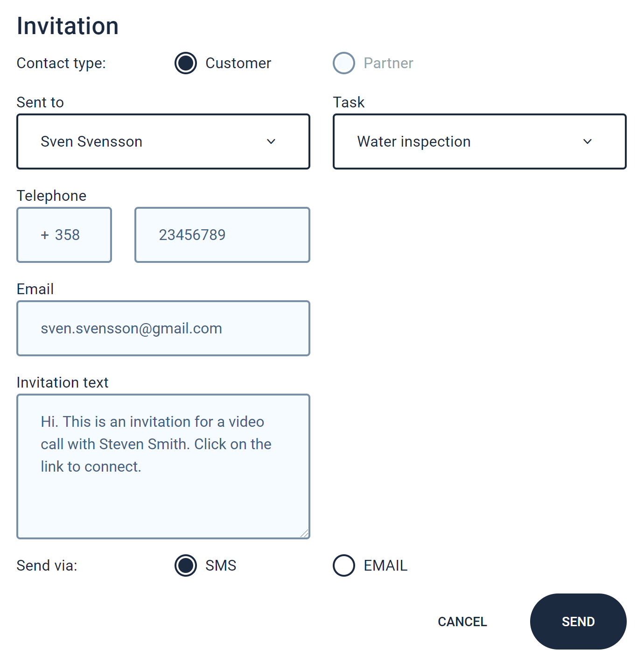Screen dimensions: 644x664
Task: Click the "Invitation text" field label
Action: (x=63, y=382)
